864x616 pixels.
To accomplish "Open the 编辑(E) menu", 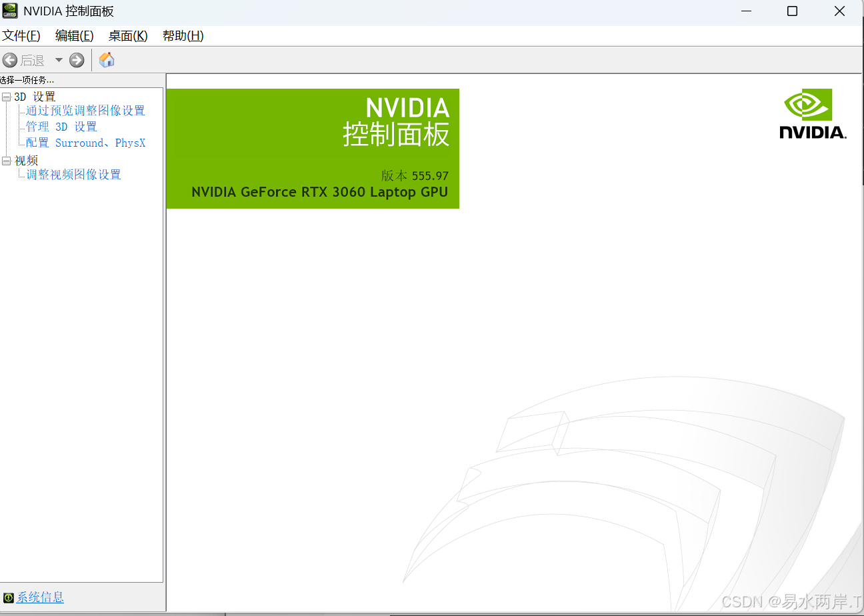I will tap(75, 36).
